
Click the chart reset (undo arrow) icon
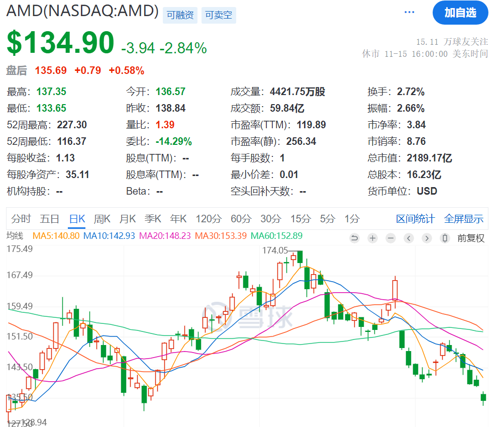(x=354, y=238)
